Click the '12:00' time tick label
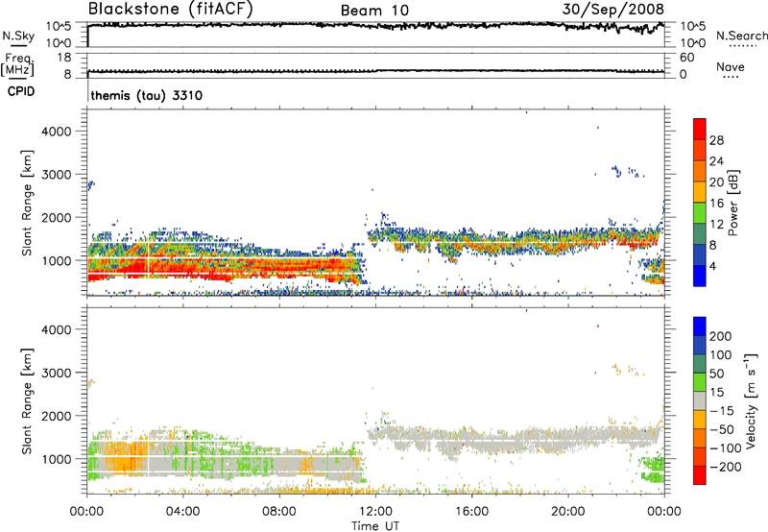The image size is (768, 532). (x=375, y=512)
